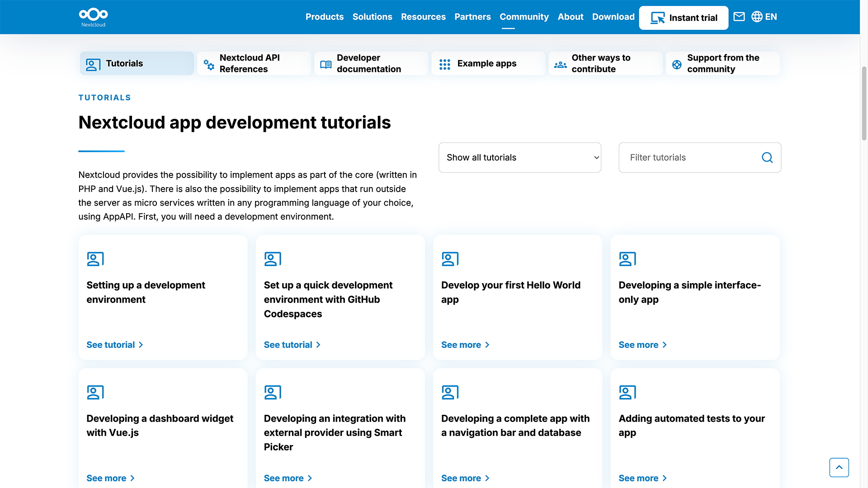Switch to the Community menu item

tap(524, 17)
